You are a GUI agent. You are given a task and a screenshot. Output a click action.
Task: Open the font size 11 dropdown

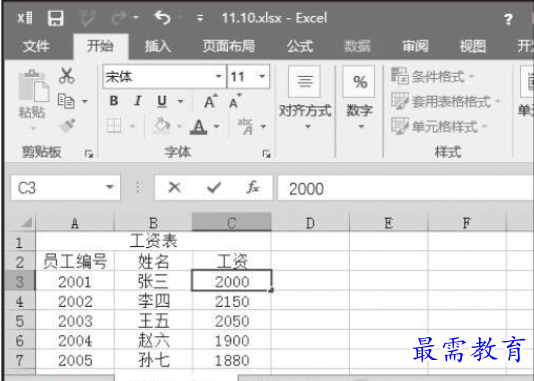tap(262, 76)
